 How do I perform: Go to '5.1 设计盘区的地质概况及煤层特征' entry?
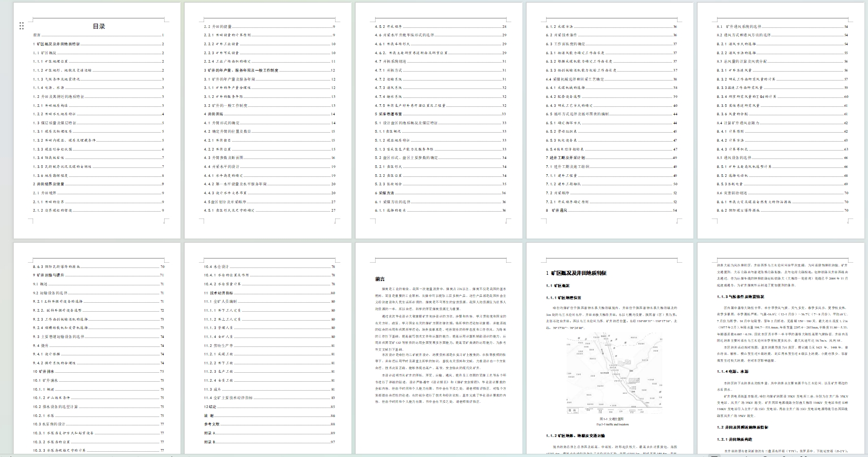440,123
